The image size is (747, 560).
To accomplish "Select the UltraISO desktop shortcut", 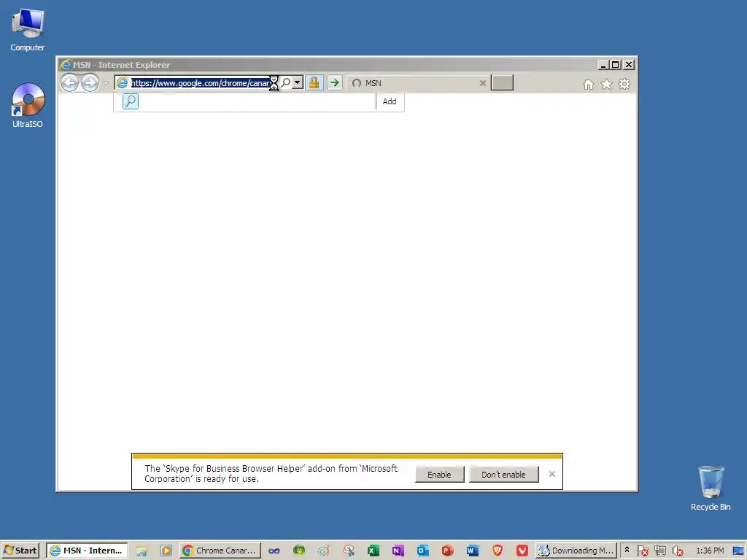I will point(28,106).
